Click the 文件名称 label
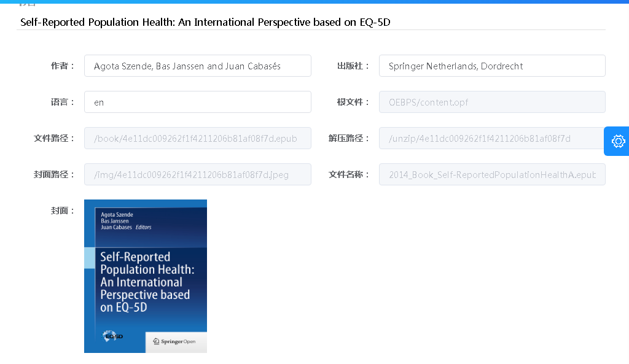 click(349, 174)
